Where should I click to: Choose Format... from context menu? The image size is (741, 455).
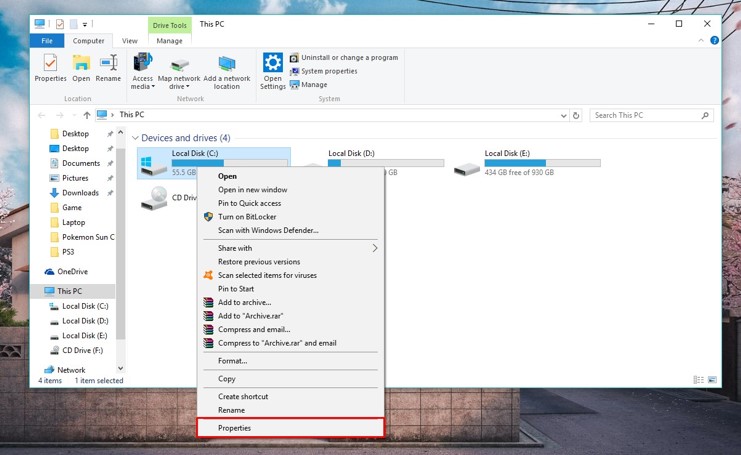click(290, 361)
